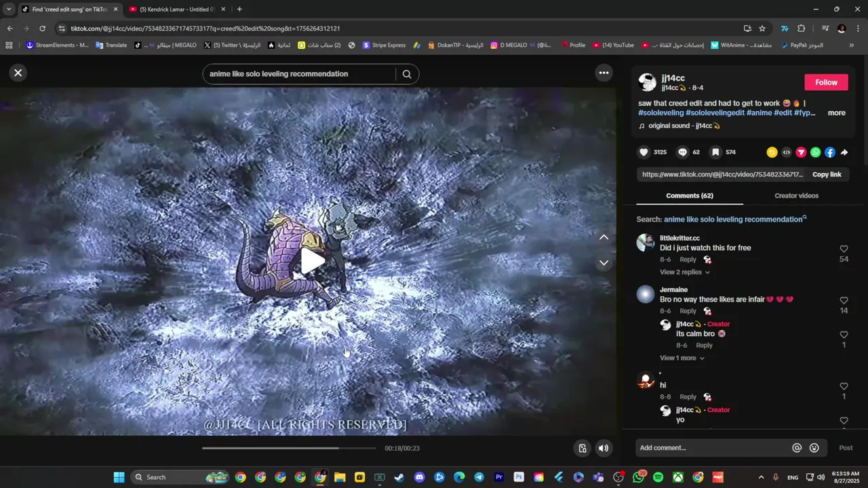The image size is (868, 488).
Task: Toggle the auto-scroll icon beside volume
Action: tap(582, 448)
